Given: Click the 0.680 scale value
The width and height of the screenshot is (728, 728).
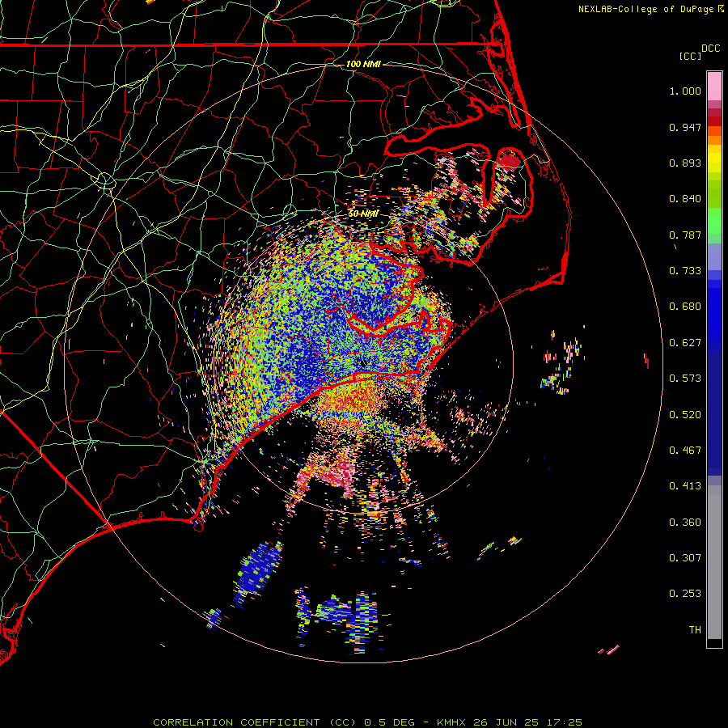Looking at the screenshot, I should tap(685, 307).
